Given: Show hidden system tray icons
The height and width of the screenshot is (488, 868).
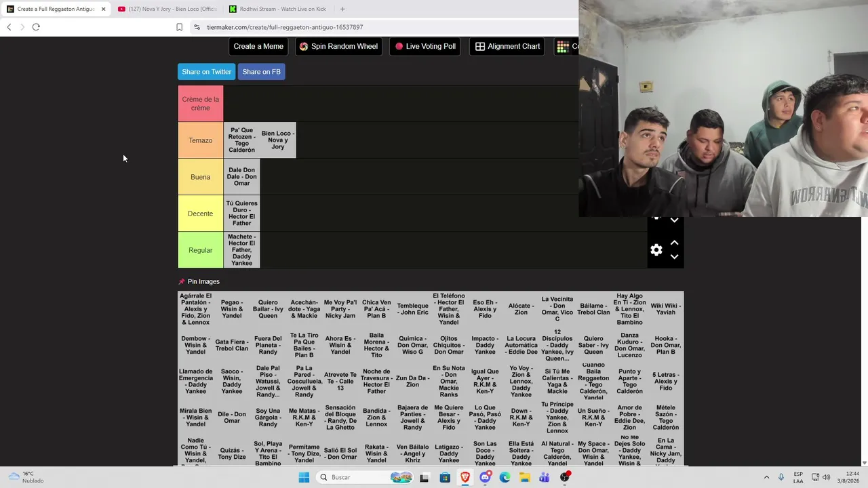Looking at the screenshot, I should click(766, 477).
